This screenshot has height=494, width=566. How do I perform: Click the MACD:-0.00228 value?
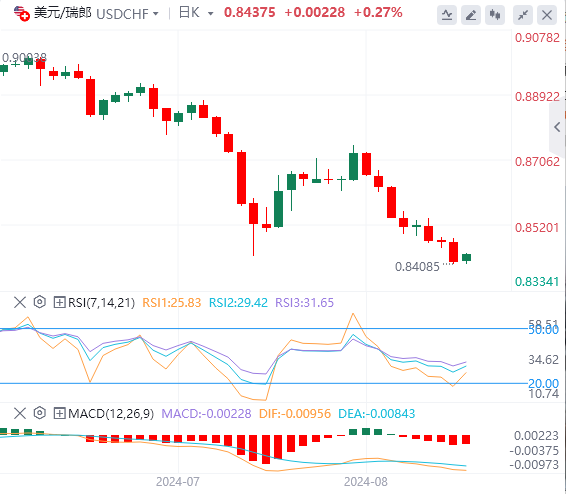click(x=206, y=413)
